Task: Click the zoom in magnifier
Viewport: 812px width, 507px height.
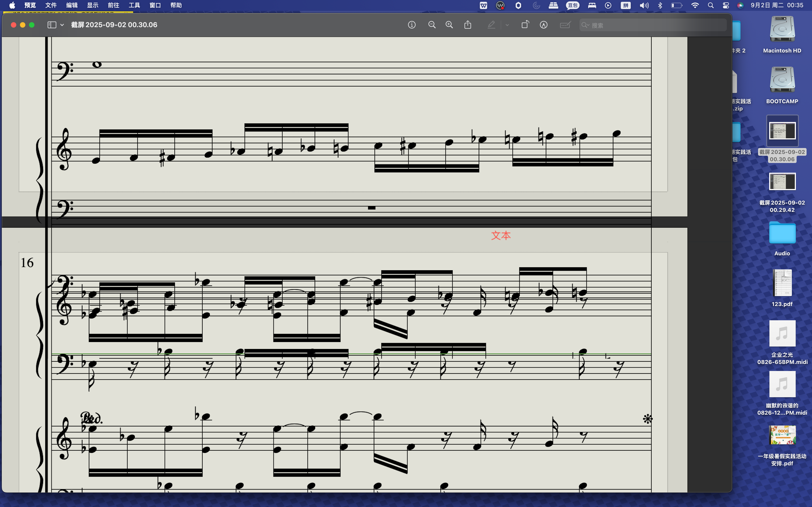Action: (449, 25)
